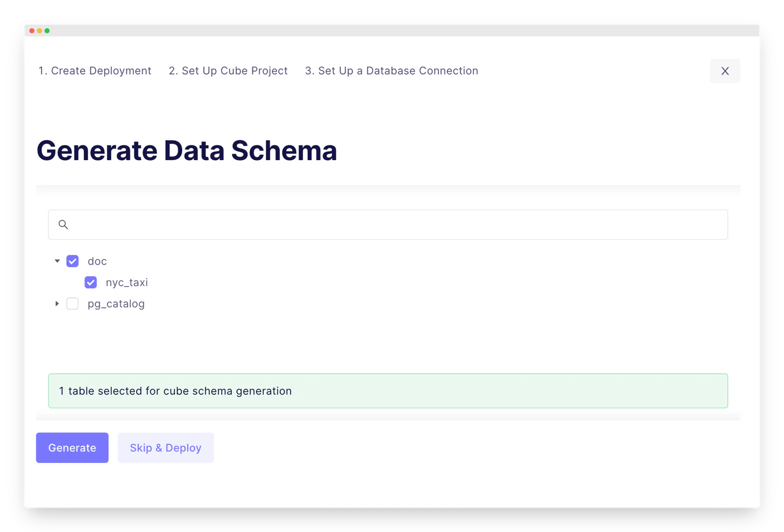
Task: Collapse the doc schema tree node
Action: click(57, 261)
